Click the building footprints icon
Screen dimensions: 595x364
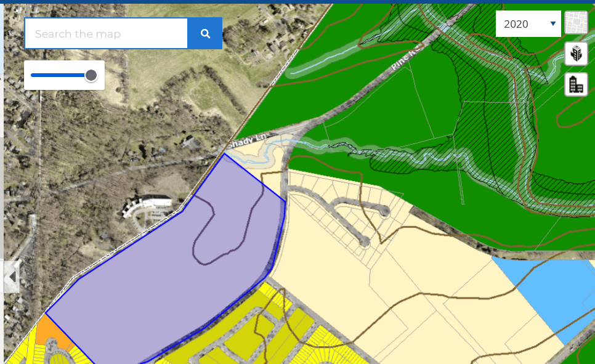pos(576,84)
